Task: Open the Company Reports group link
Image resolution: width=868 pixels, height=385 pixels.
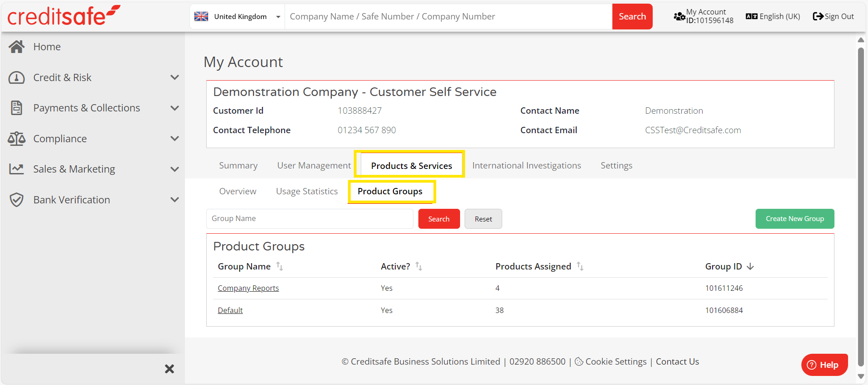Action: [248, 288]
